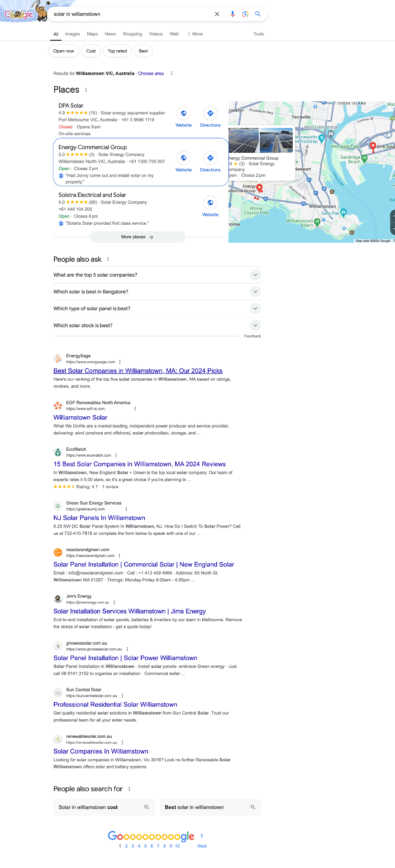Go to results page 10
Image resolution: width=395 pixels, height=868 pixels.
(177, 846)
